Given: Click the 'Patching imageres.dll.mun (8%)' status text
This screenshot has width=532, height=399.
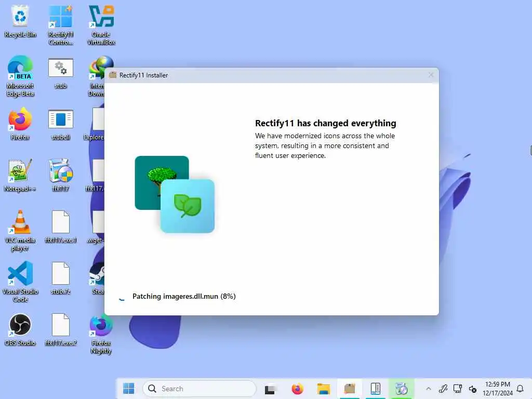Looking at the screenshot, I should pos(184,296).
